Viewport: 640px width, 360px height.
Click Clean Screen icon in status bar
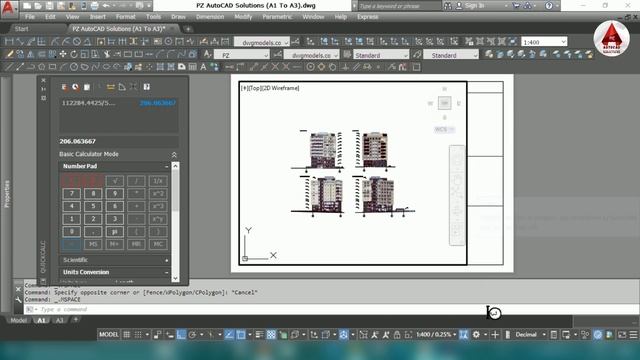pyautogui.click(x=622, y=335)
